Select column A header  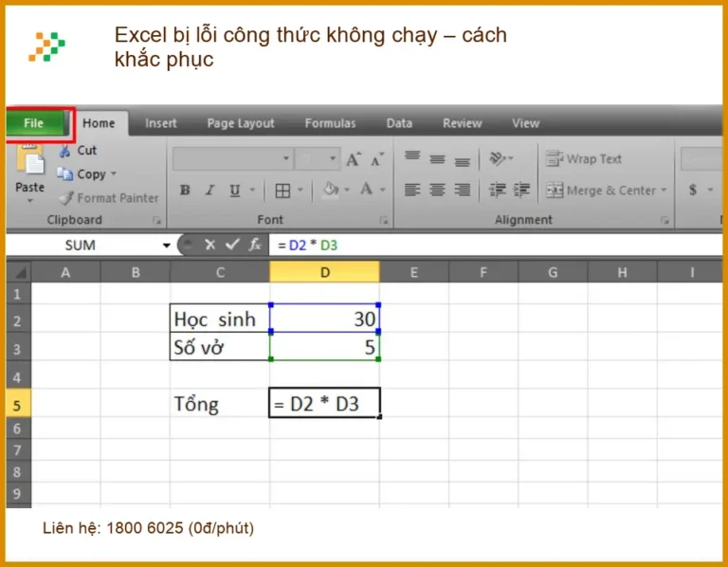click(65, 272)
